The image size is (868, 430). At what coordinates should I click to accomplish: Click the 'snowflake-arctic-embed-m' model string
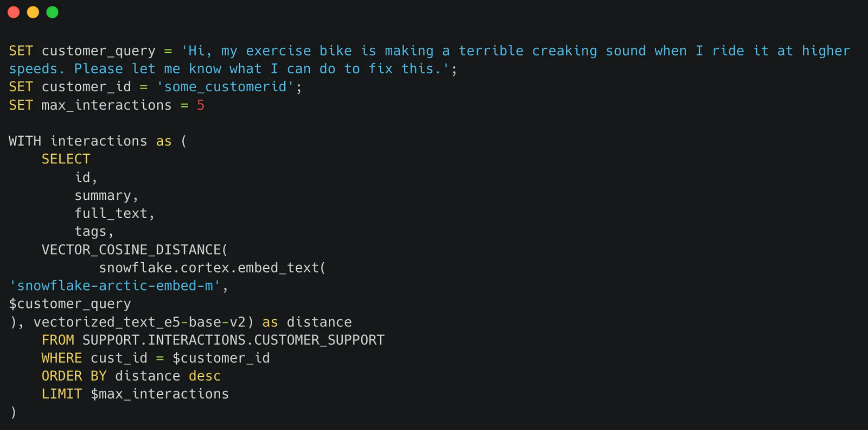[x=115, y=286]
